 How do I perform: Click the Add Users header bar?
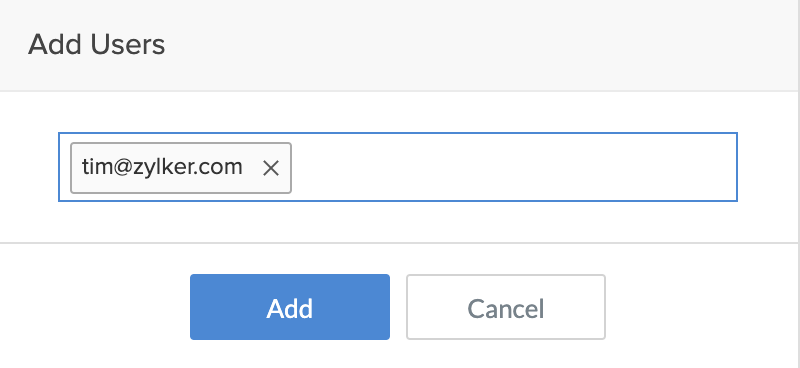pyautogui.click(x=400, y=45)
